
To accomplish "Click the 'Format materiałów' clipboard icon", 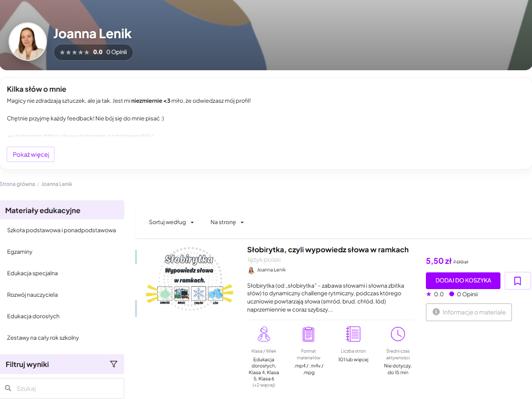I will tap(308, 334).
